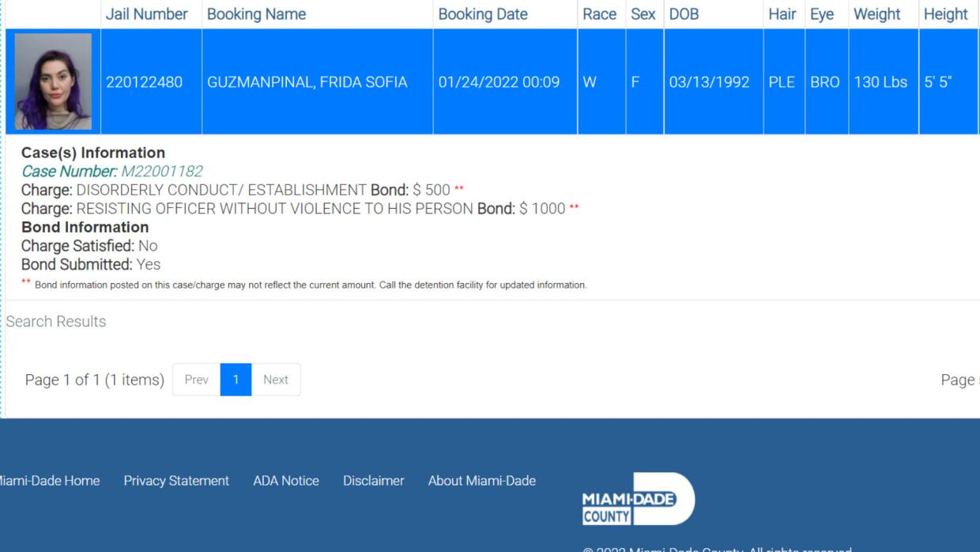Click the DOB column header
Image resolution: width=980 pixels, height=552 pixels.
684,14
